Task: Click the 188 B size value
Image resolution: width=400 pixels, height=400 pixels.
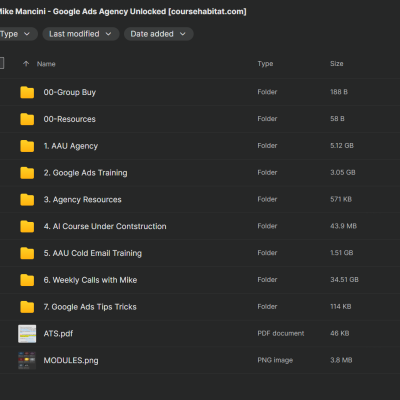Action: [x=339, y=92]
